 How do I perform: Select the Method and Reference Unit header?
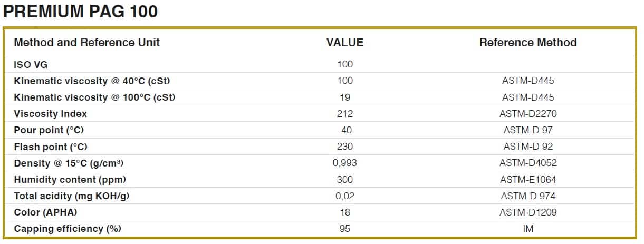tap(87, 43)
